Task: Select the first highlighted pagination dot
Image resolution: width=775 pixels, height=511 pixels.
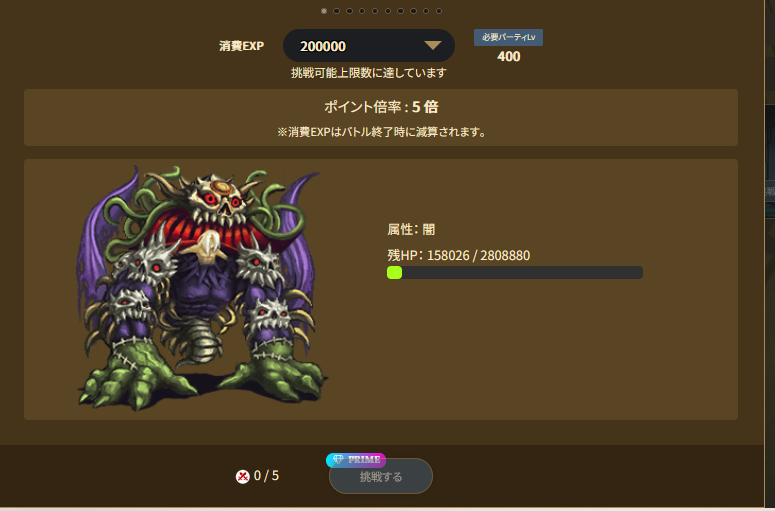Action: [x=324, y=11]
